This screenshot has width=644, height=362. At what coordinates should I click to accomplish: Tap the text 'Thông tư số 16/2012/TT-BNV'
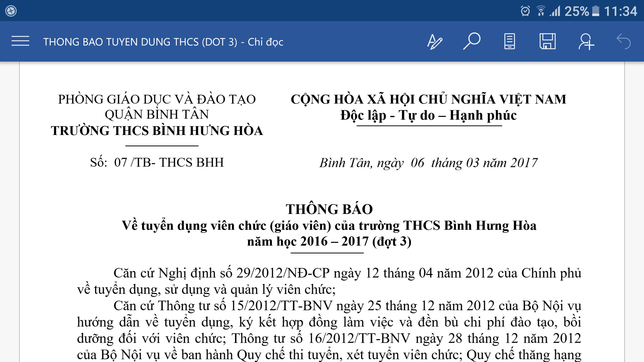click(321, 338)
